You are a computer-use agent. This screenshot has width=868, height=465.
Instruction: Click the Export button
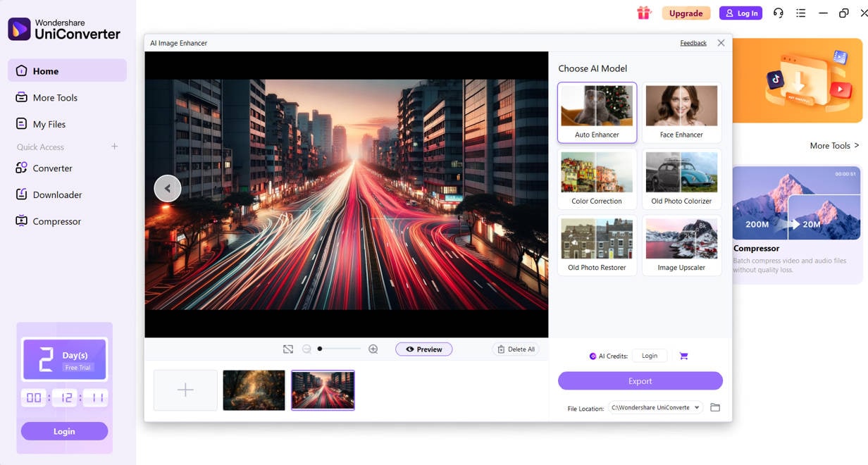[640, 381]
